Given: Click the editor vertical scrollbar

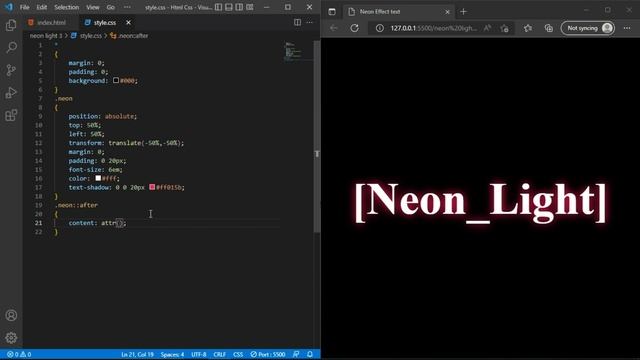Looking at the screenshot, I should [317, 137].
